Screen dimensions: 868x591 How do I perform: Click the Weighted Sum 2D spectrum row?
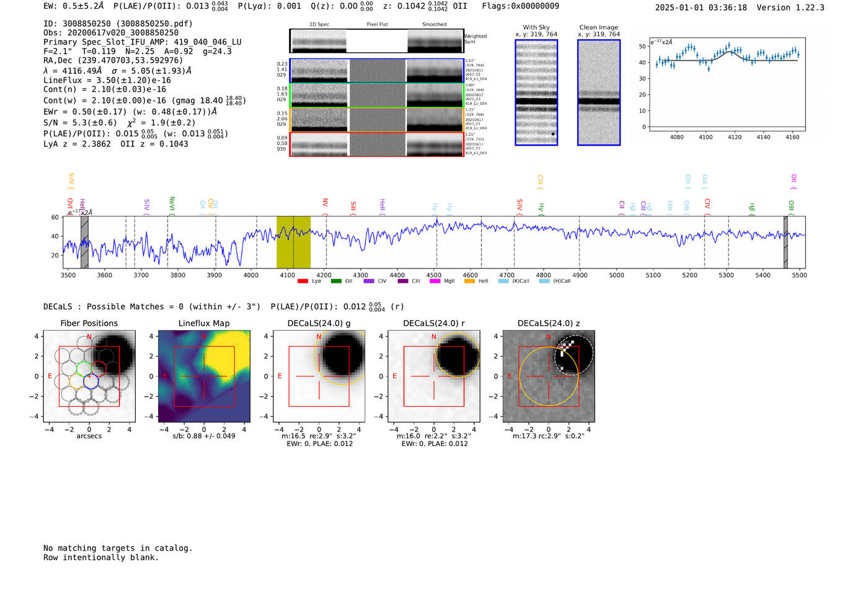[377, 41]
